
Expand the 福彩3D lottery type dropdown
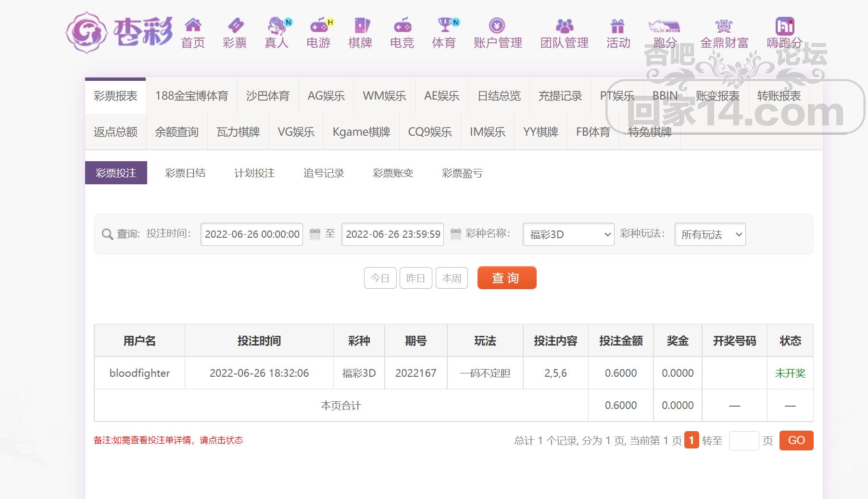pyautogui.click(x=568, y=234)
